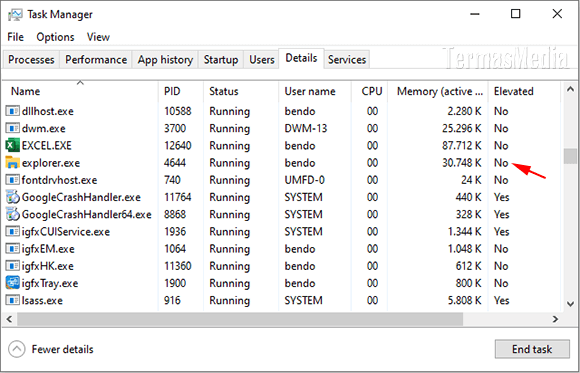Image resolution: width=580 pixels, height=373 pixels.
Task: Click the igfxTray.exe graphics icon
Action: click(x=12, y=283)
